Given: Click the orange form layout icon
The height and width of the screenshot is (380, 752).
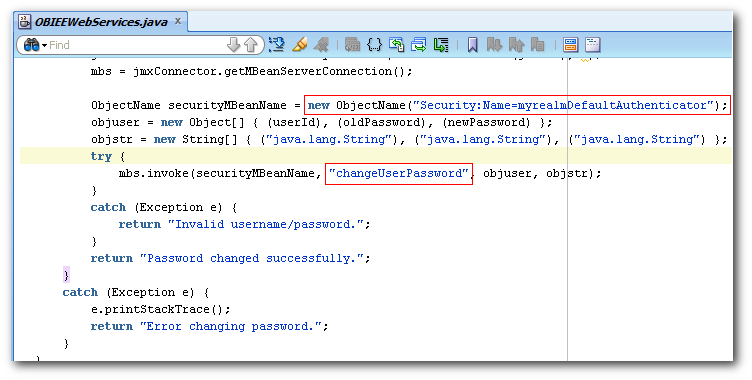Looking at the screenshot, I should point(570,45).
